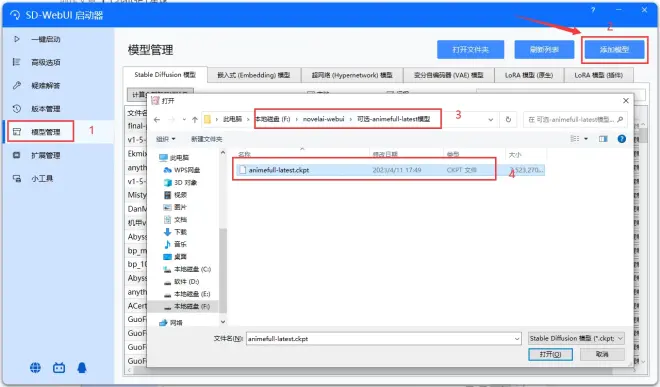Click the refresh icon next to the address bar
The image size is (660, 387).
click(508, 120)
